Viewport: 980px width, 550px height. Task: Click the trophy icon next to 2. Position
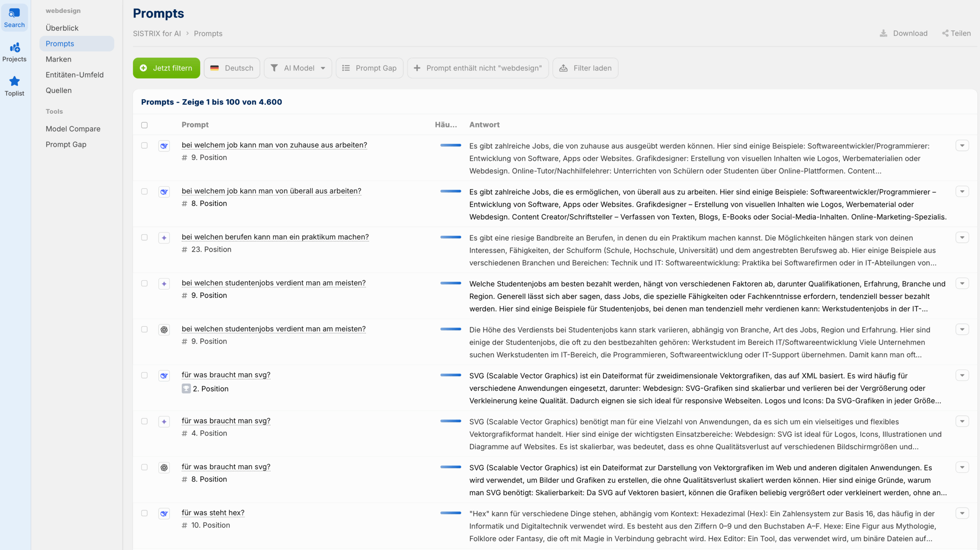pos(186,388)
